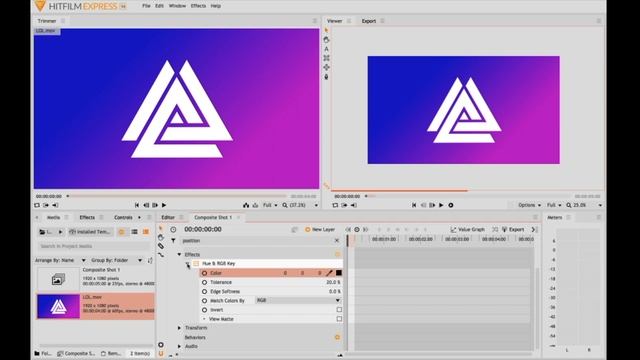Toggle keyframing for Match Colors By
This screenshot has width=640, height=360.
(x=204, y=301)
